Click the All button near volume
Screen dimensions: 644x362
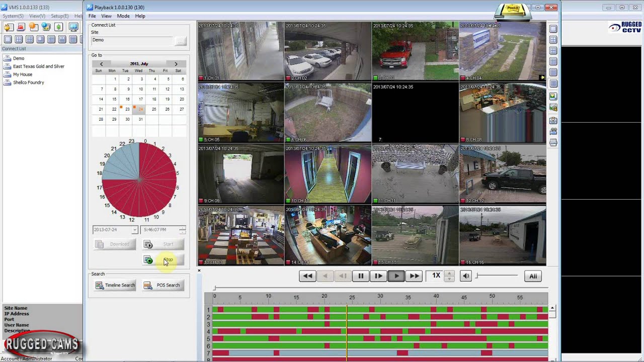click(533, 276)
